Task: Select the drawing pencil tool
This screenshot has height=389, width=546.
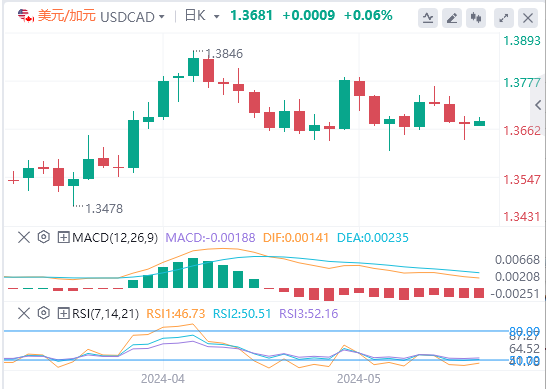Action: click(x=452, y=17)
